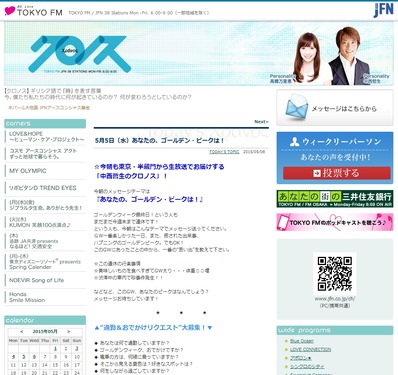Select MY OLYMPIC corner
This screenshot has width=398, height=375.
(x=28, y=171)
